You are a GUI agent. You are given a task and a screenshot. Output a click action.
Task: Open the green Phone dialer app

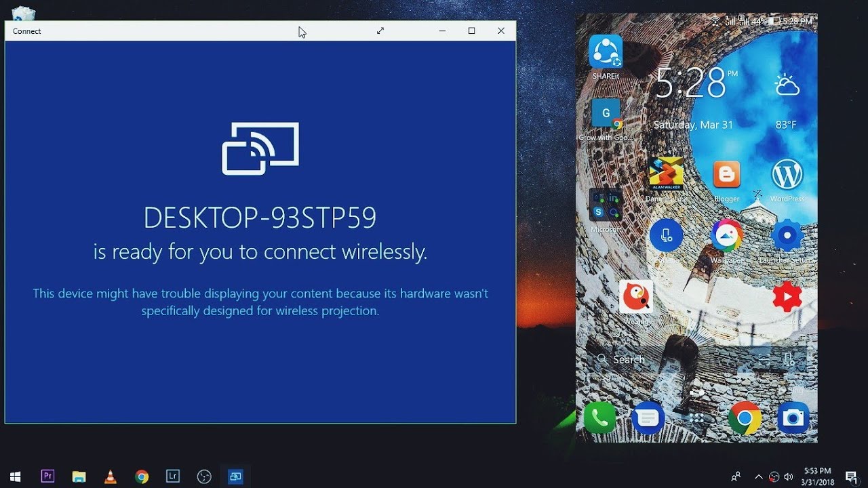(x=599, y=418)
